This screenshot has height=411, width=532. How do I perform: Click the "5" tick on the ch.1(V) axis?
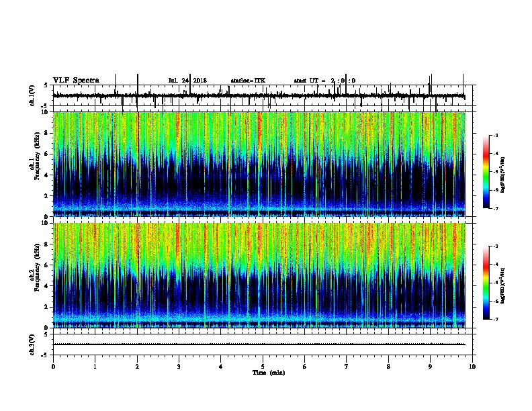coord(46,85)
